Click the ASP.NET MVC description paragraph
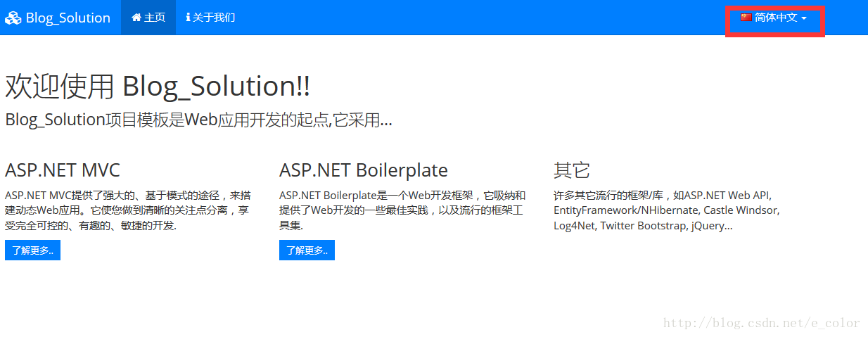Image resolution: width=868 pixels, height=337 pixels. (129, 210)
